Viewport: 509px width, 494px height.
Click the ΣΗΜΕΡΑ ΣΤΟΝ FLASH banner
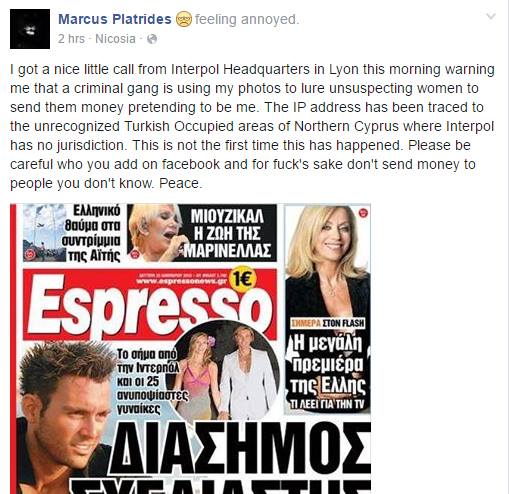328,323
